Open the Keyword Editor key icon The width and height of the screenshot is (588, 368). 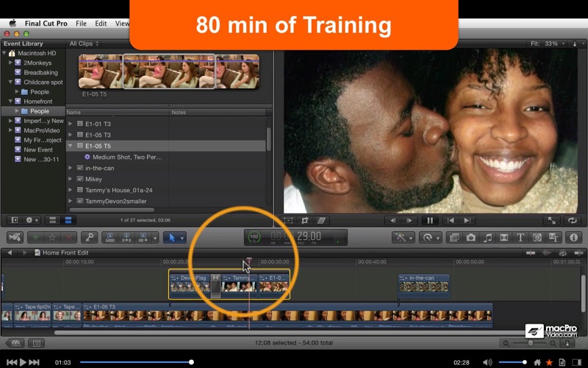pos(89,237)
